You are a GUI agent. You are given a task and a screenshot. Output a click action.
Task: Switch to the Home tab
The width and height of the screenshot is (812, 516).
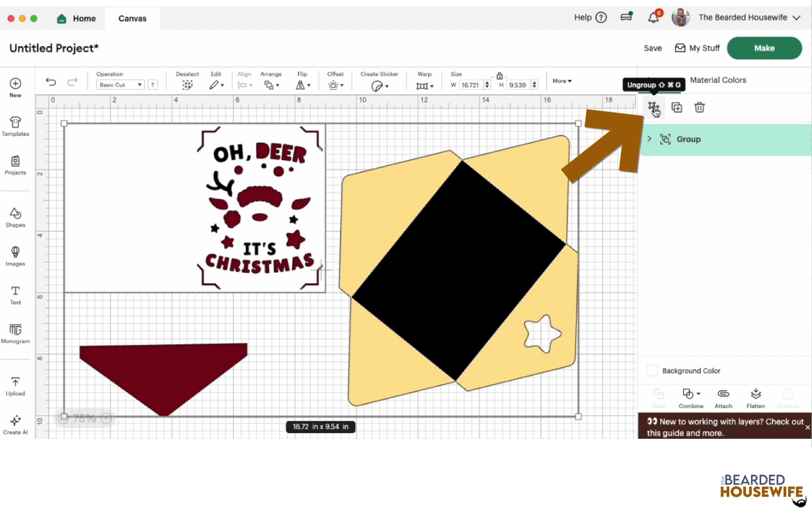coord(76,18)
